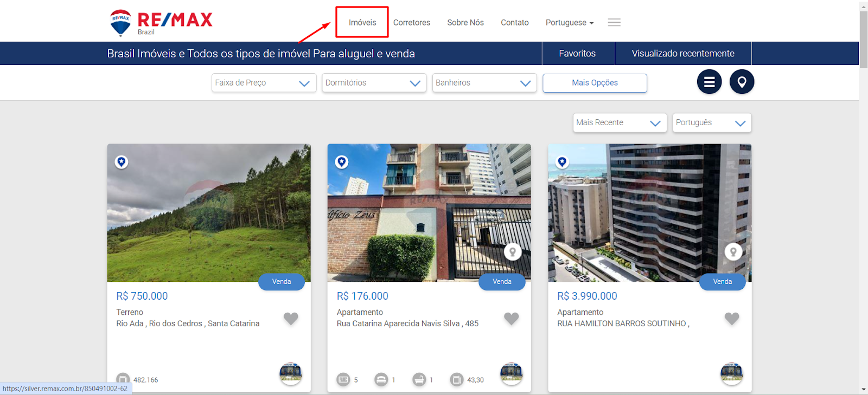Show the R$ 3.990.000 apartment on the map

733,252
